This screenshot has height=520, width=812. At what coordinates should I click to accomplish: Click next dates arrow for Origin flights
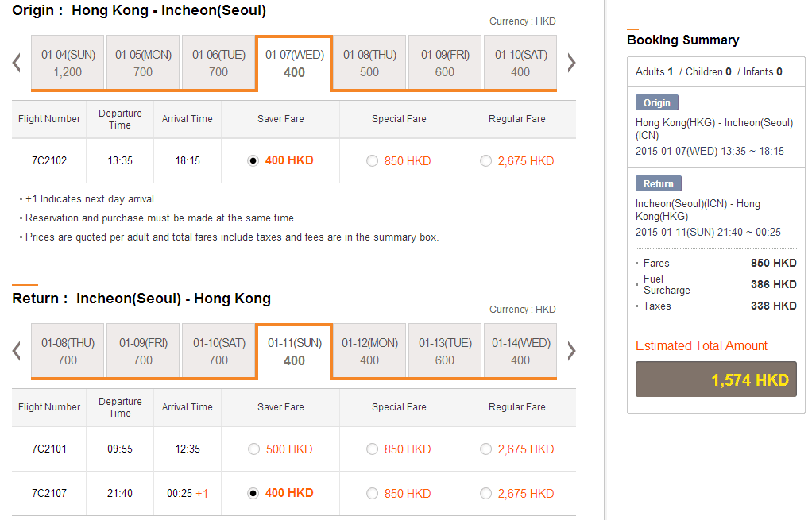pyautogui.click(x=570, y=63)
